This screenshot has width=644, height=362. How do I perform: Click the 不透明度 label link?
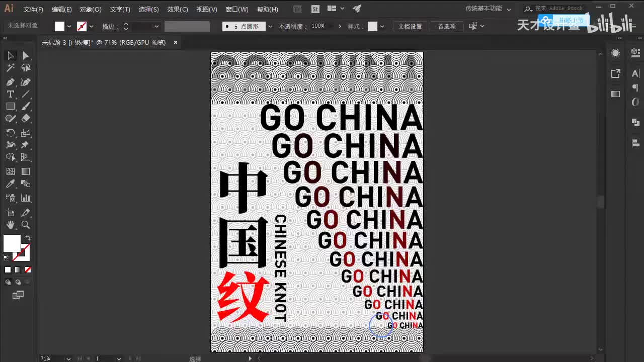(292, 26)
